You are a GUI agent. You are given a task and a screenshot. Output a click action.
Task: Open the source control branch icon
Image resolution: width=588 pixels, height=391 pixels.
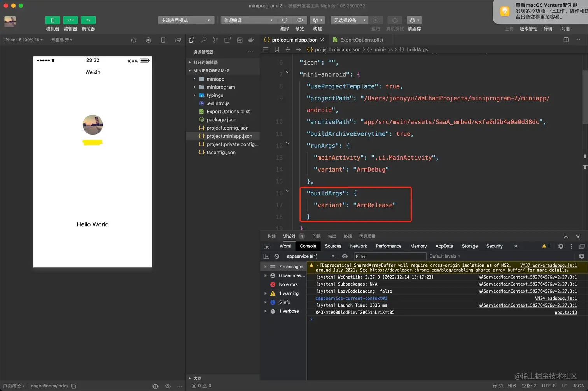215,40
